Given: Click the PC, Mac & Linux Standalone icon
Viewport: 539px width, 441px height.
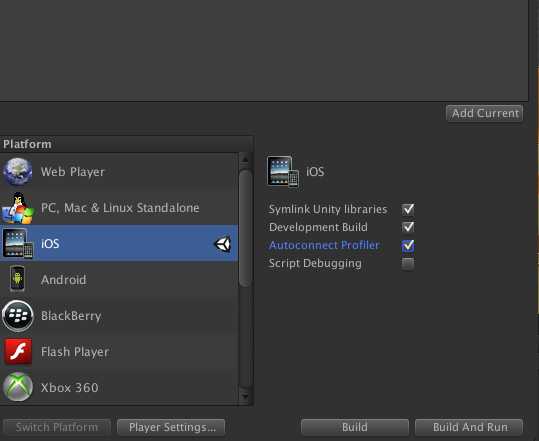Looking at the screenshot, I should tap(18, 208).
